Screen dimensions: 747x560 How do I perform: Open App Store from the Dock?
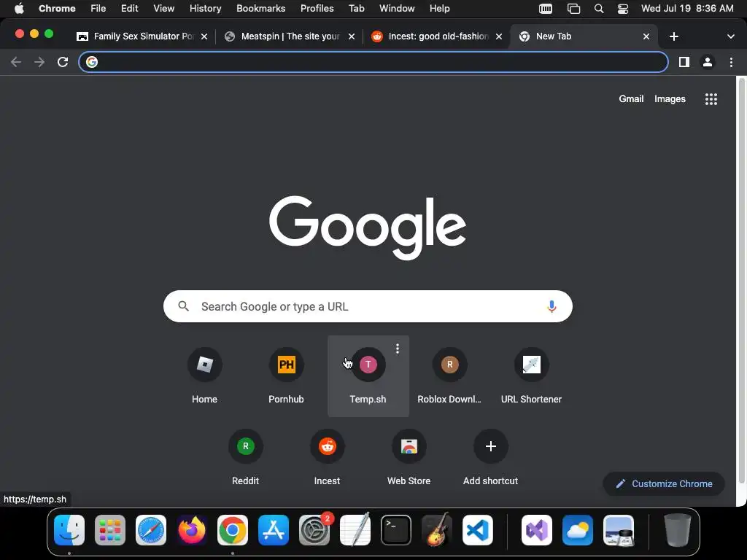pos(274,530)
